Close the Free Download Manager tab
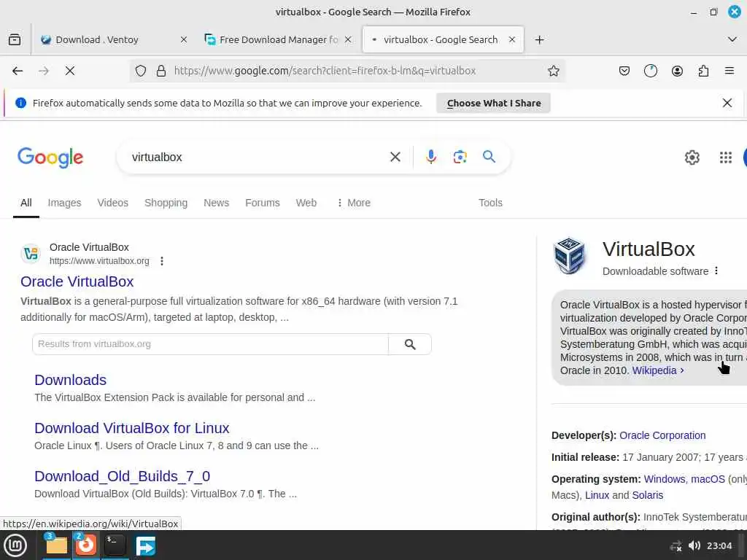747x560 pixels. (x=348, y=39)
